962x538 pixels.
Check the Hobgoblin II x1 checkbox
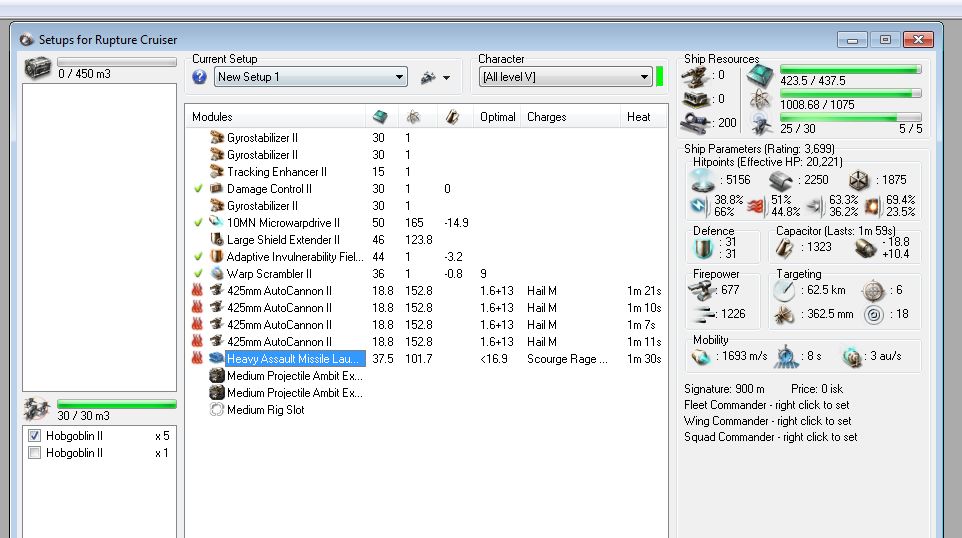tap(35, 453)
